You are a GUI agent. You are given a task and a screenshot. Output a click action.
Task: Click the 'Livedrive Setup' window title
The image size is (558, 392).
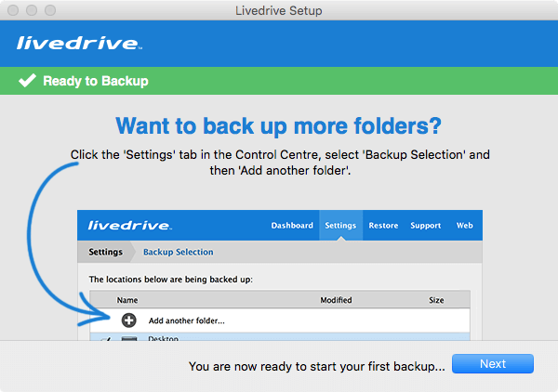click(279, 10)
